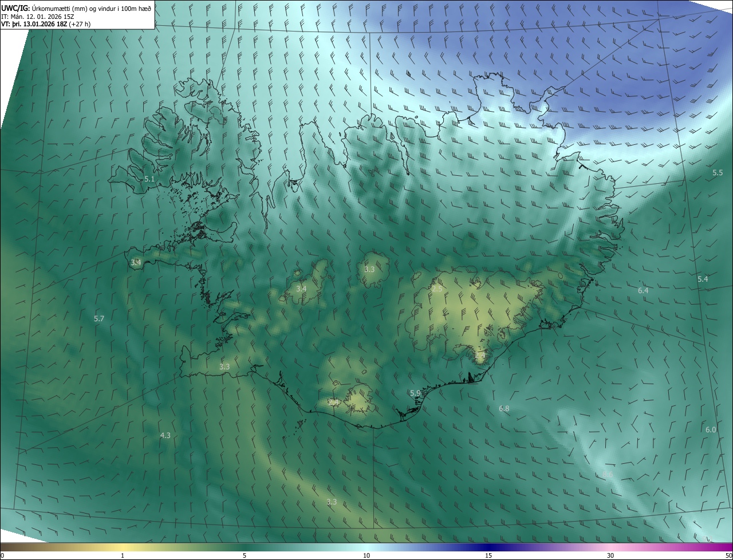This screenshot has height=560, width=733.
Task: Click the color scale tick label '0'
Action: (x=2, y=555)
